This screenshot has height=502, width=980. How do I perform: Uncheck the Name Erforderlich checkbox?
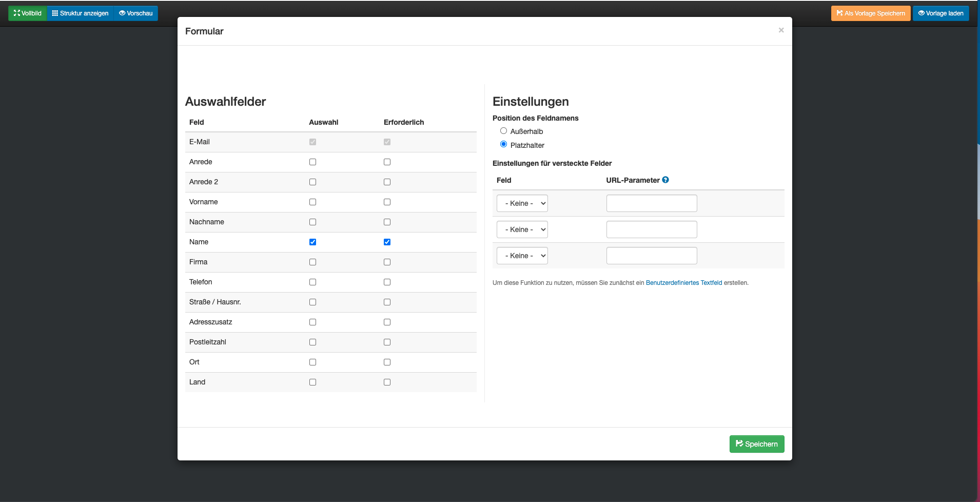pyautogui.click(x=387, y=242)
